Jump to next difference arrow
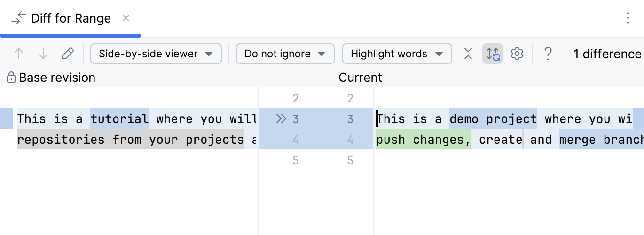The height and width of the screenshot is (235, 644). click(x=43, y=54)
